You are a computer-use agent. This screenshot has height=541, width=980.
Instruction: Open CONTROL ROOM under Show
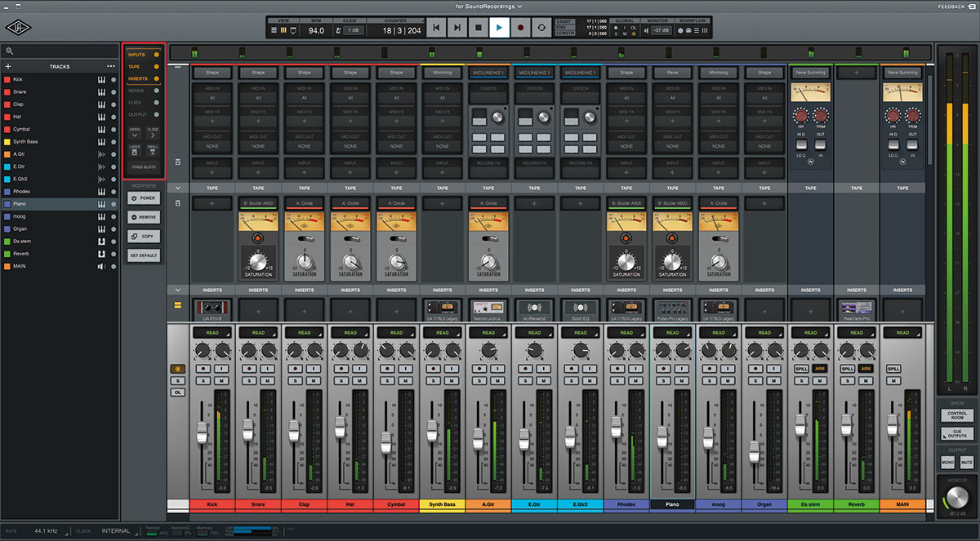coord(957,415)
